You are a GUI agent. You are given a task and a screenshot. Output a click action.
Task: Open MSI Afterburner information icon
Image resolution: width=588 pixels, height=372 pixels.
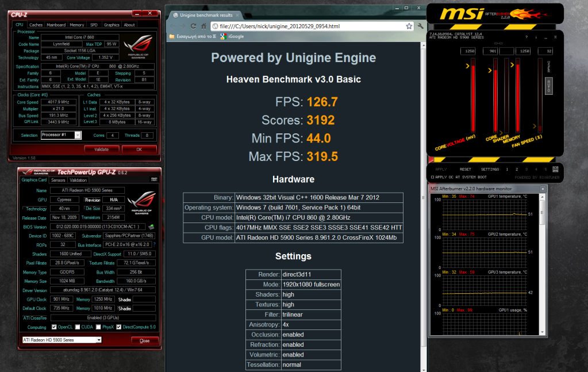coord(536,37)
